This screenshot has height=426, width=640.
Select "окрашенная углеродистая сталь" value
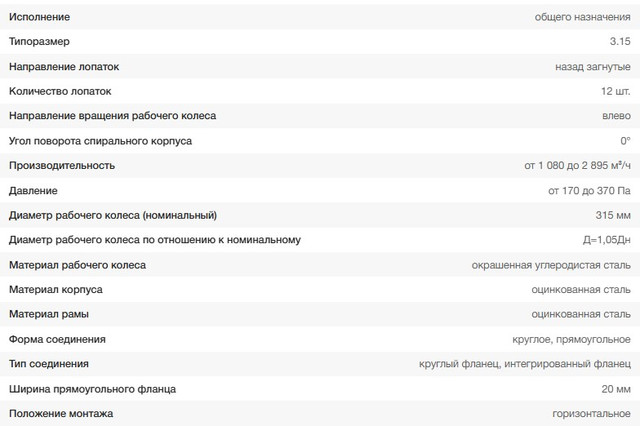(x=551, y=265)
